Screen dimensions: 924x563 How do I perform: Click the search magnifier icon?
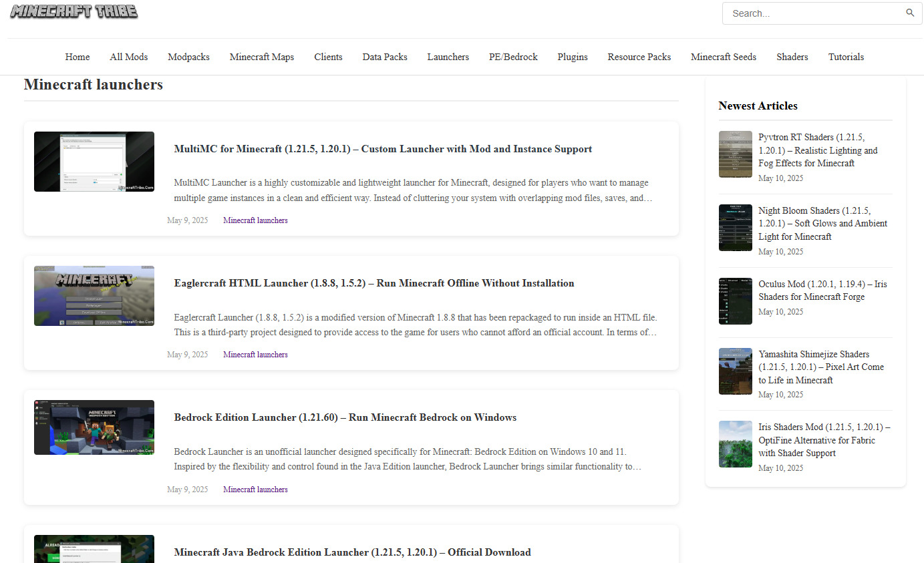pos(910,13)
